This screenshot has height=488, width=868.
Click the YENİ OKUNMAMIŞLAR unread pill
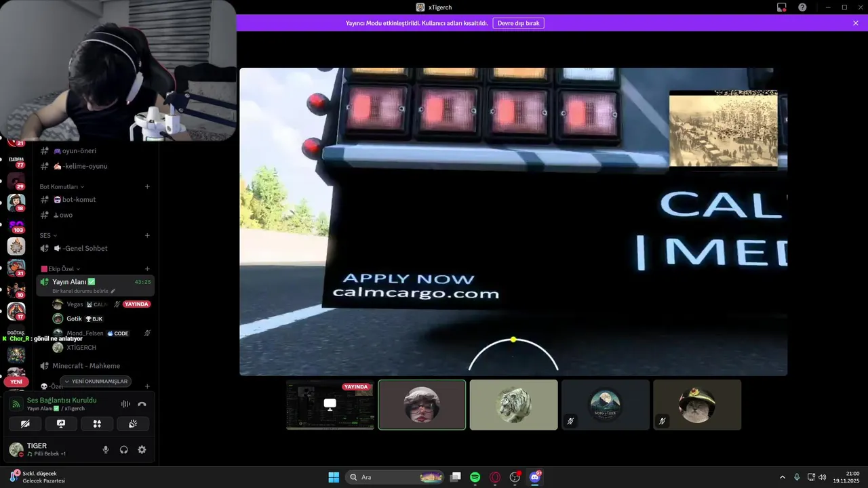(95, 382)
